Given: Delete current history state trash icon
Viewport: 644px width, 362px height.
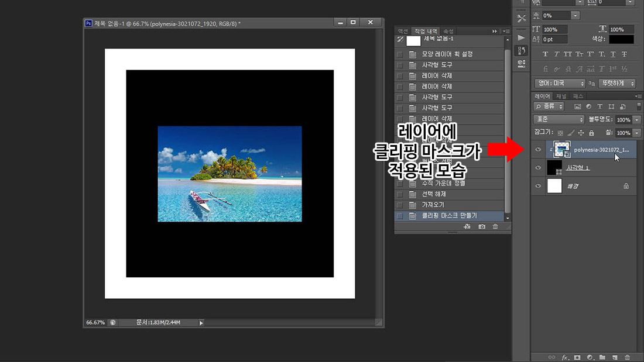Looking at the screenshot, I should [x=495, y=226].
